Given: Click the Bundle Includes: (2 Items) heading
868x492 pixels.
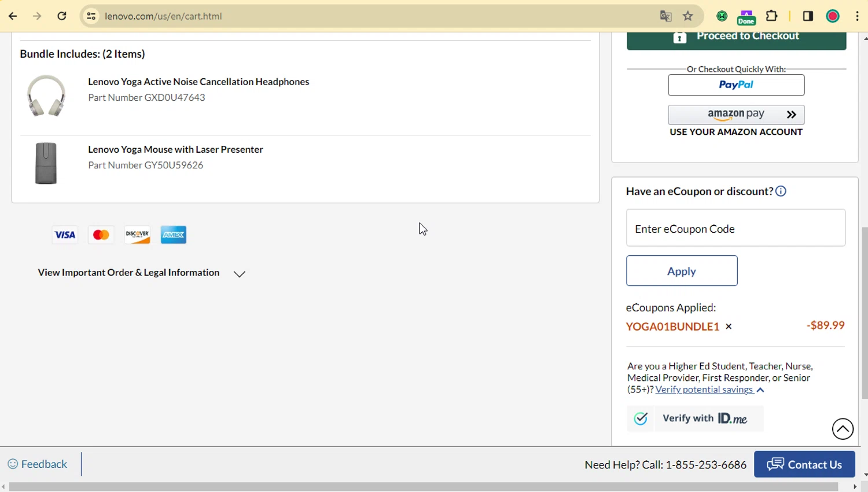Looking at the screenshot, I should [82, 54].
